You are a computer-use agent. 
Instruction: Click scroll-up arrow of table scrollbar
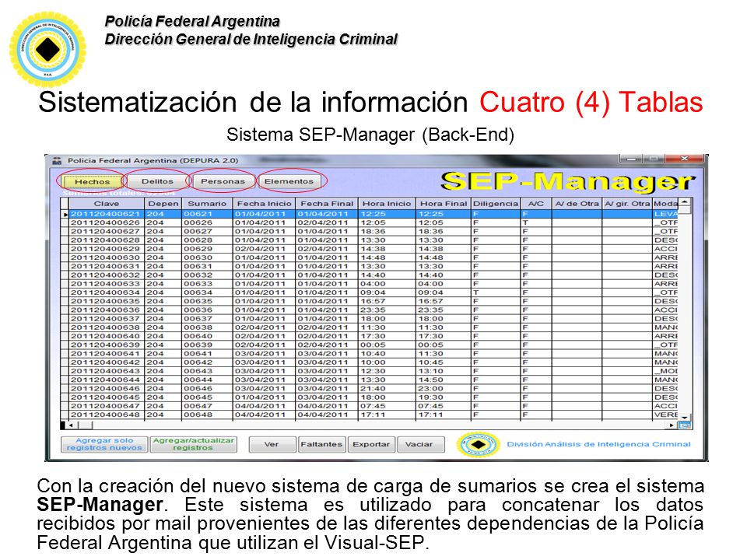685,203
